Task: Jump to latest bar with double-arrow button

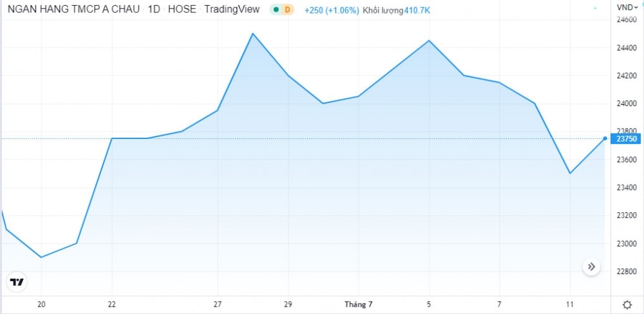Action: tap(591, 266)
